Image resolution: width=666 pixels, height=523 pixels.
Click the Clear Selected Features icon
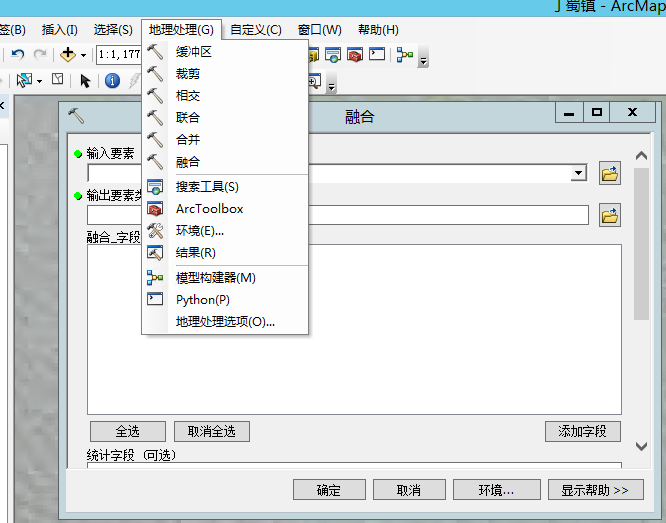click(x=57, y=79)
